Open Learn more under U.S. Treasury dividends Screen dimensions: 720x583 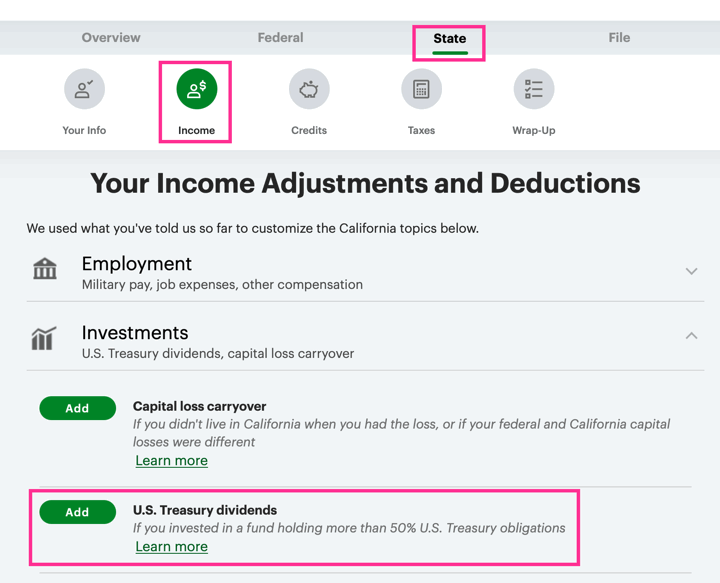(171, 547)
